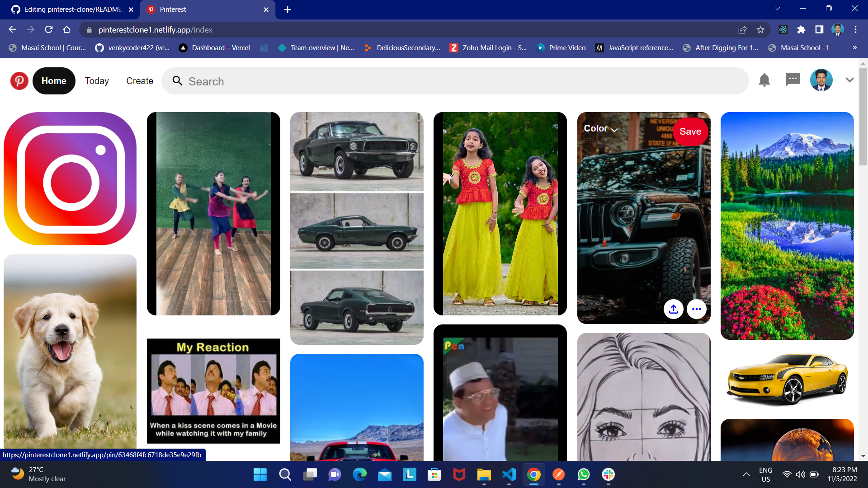Open Slack from taskbar

point(609,474)
